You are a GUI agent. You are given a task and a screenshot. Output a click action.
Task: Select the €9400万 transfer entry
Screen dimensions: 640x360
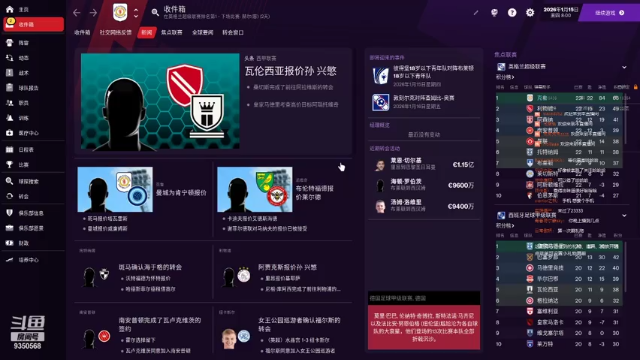coord(424,206)
